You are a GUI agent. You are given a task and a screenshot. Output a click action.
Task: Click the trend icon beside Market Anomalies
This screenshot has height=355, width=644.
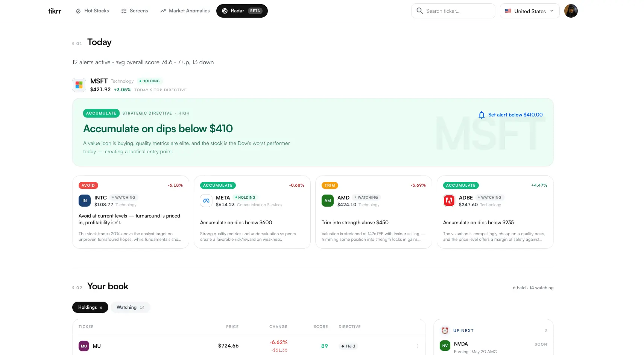coord(163,11)
